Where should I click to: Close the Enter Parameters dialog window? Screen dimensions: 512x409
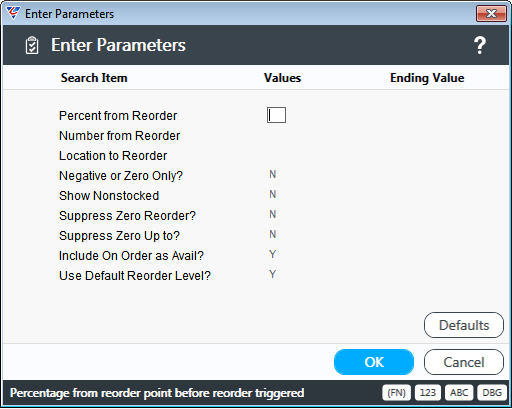491,14
